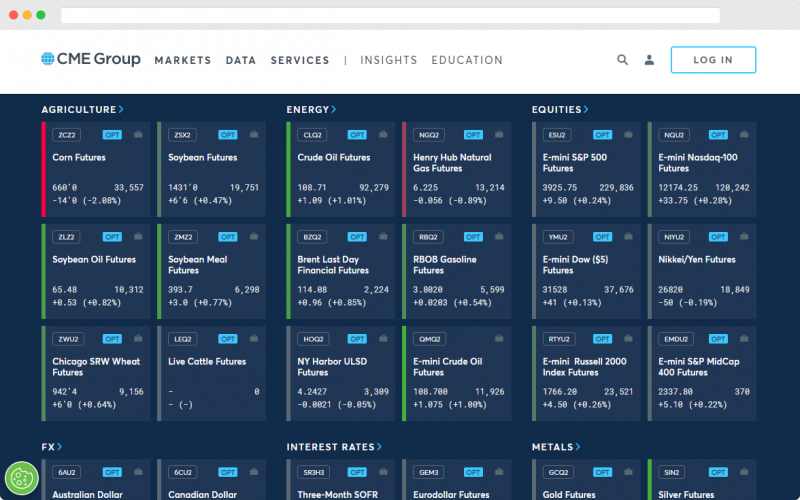The image size is (800, 500).
Task: Click the user profile icon
Action: point(649,60)
